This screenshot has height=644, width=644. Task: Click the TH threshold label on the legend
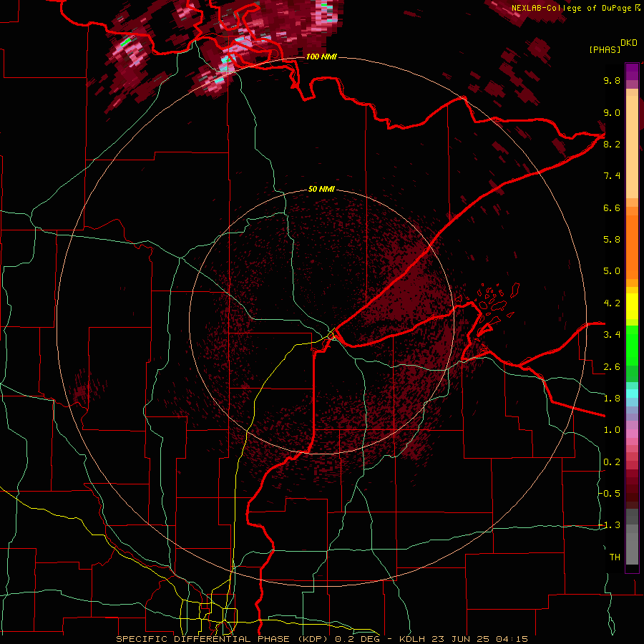615,557
